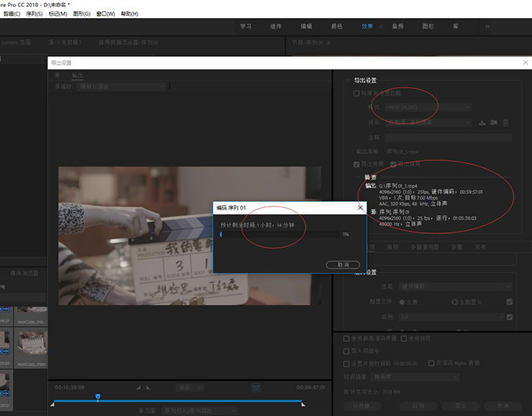532x416 pixels.
Task: Open the workspace overflow double-arrow
Action: click(487, 27)
